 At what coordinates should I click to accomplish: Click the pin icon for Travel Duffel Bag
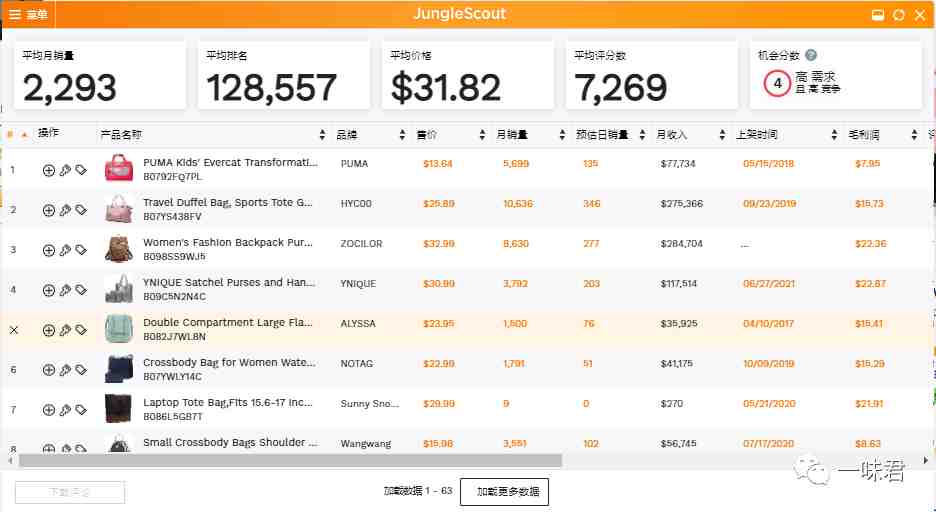pos(65,210)
